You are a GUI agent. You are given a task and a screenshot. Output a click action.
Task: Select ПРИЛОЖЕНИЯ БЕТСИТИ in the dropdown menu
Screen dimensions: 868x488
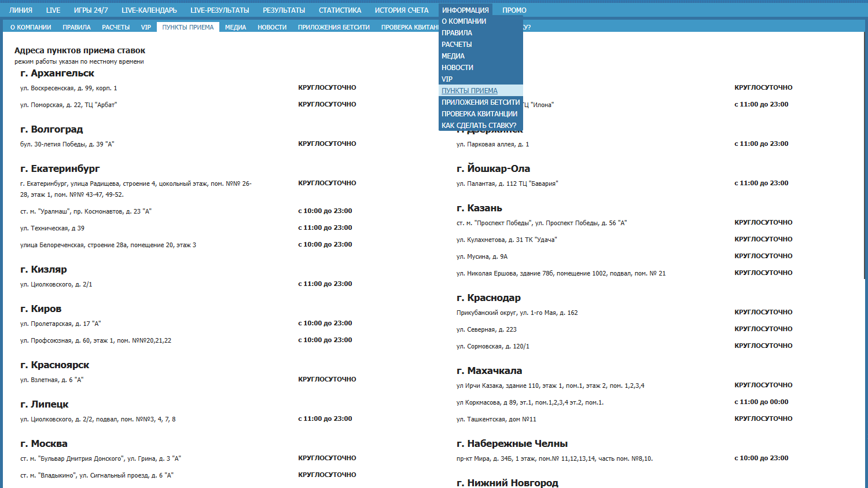pyautogui.click(x=480, y=102)
